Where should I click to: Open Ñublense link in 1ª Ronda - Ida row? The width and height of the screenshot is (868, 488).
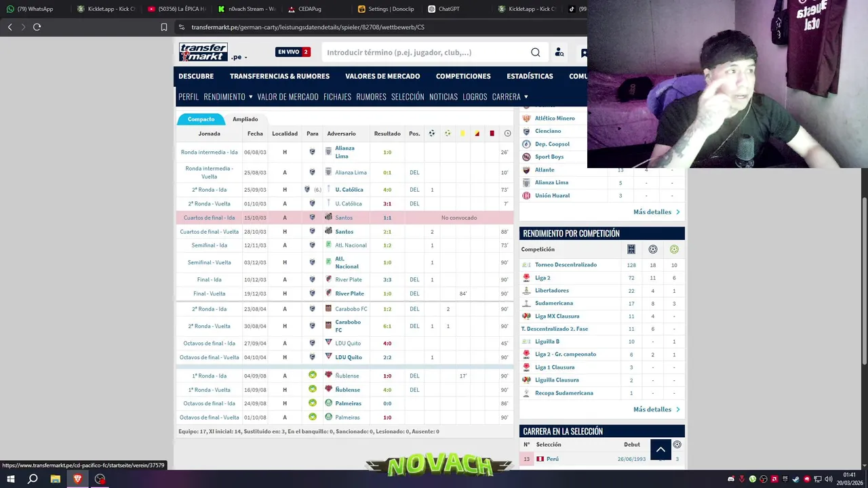[347, 375]
